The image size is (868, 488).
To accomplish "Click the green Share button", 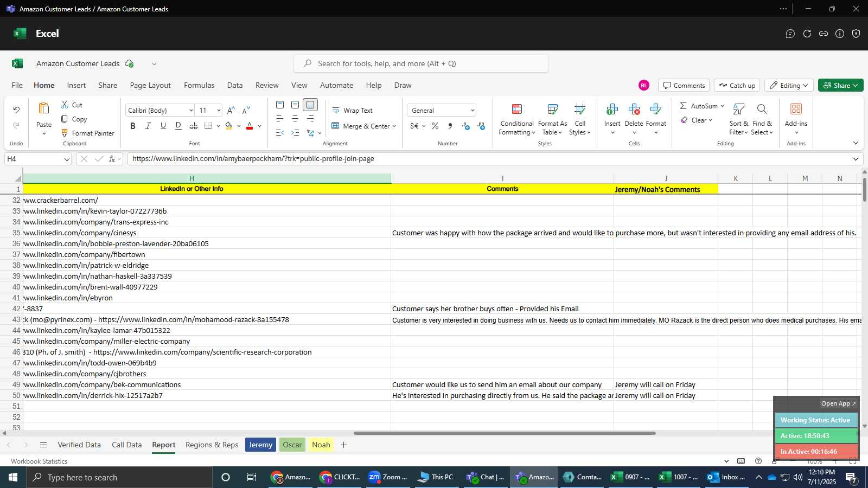I will pos(840,86).
